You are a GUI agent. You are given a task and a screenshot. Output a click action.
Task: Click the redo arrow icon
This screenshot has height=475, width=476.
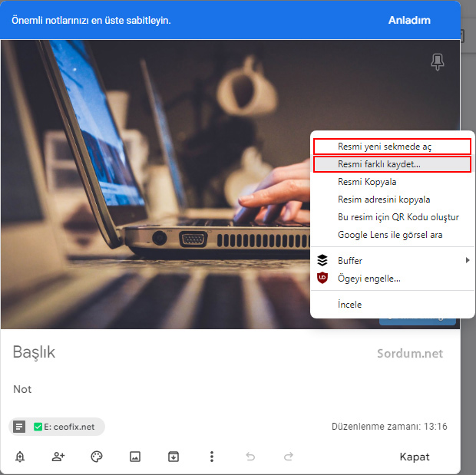pyautogui.click(x=289, y=457)
